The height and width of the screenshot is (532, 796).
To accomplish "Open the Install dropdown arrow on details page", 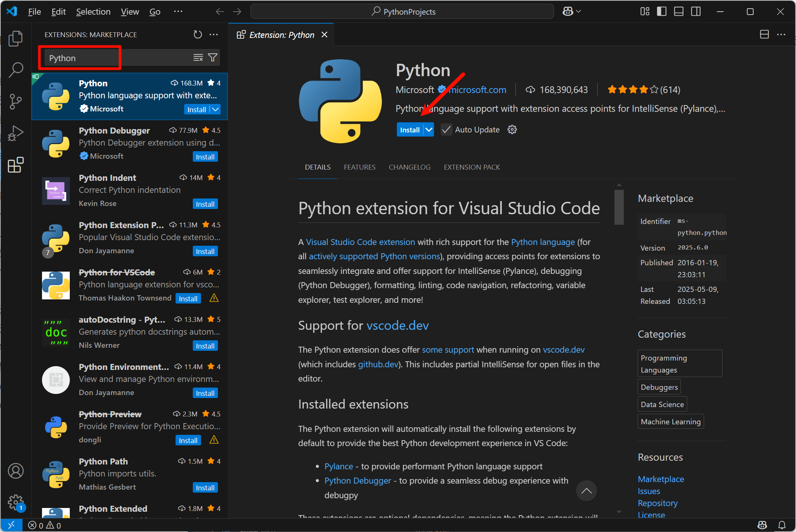I will [x=429, y=129].
